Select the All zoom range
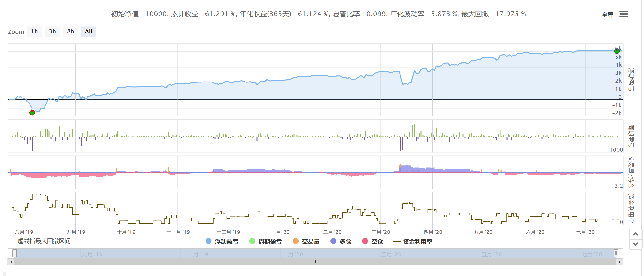The height and width of the screenshot is (276, 644). coord(88,31)
